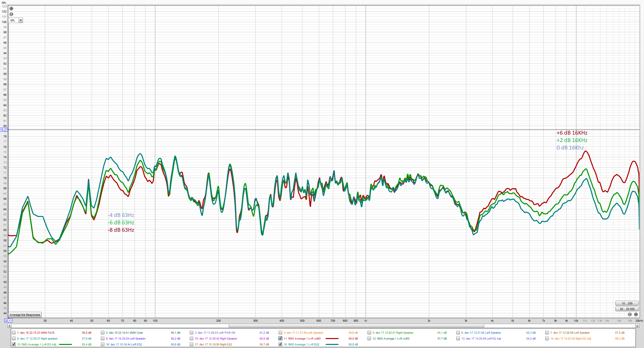Click the '55,4 dB' value for trace 15
The image size is (644, 348).
point(87,344)
